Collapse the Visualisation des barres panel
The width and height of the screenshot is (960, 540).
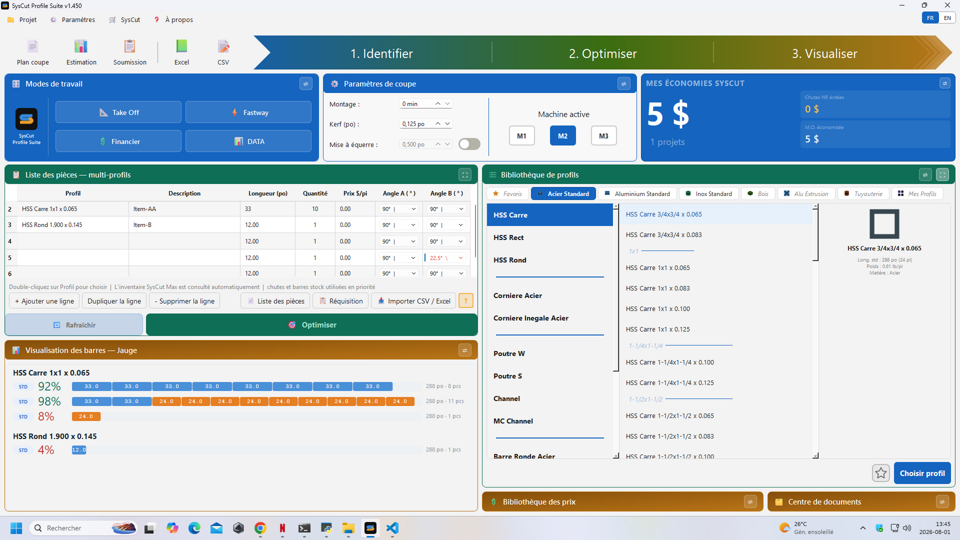click(x=465, y=350)
